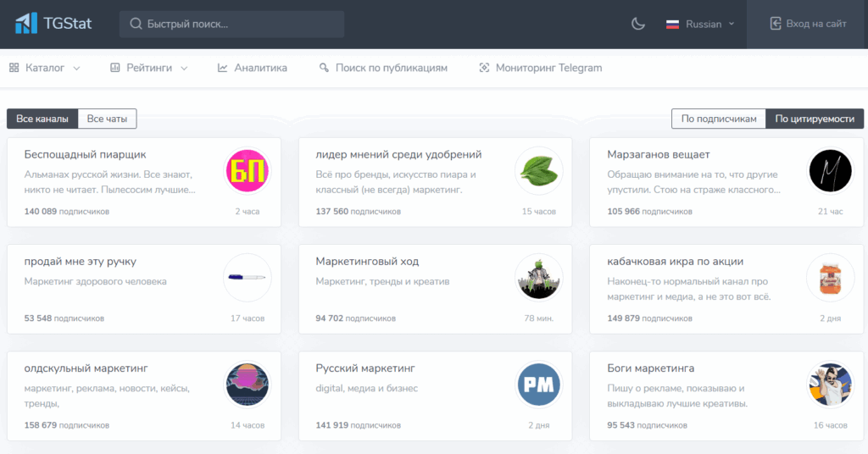The image size is (868, 454).
Task: Open the Аналитика menu item
Action: coord(253,68)
